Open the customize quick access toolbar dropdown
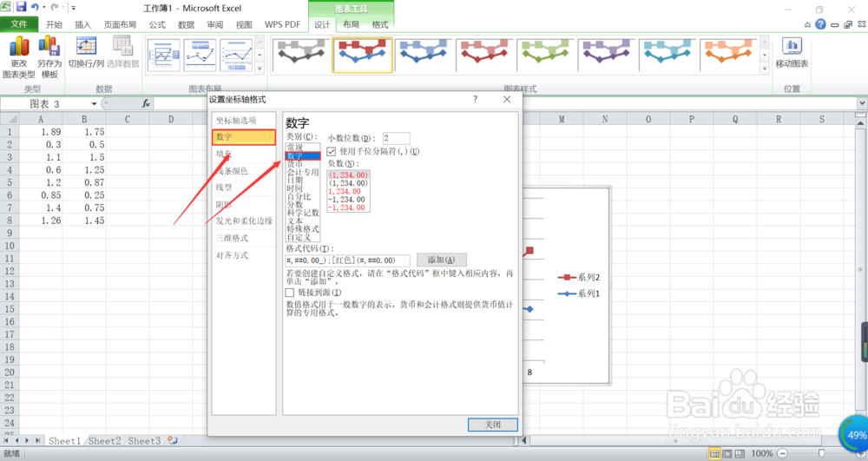Image resolution: width=868 pixels, height=461 pixels. tap(73, 8)
